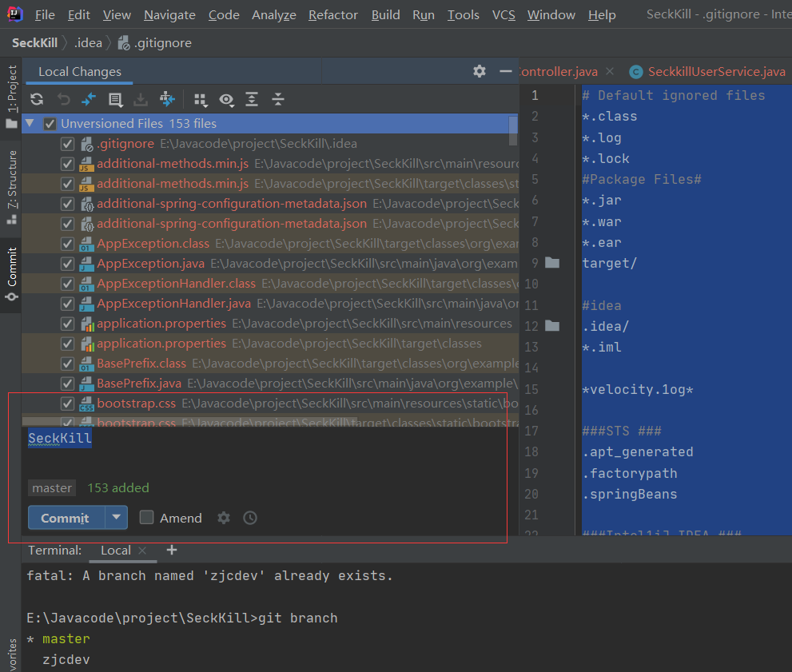Click the blue Show Diff arrows icon
The width and height of the screenshot is (792, 672).
click(89, 99)
